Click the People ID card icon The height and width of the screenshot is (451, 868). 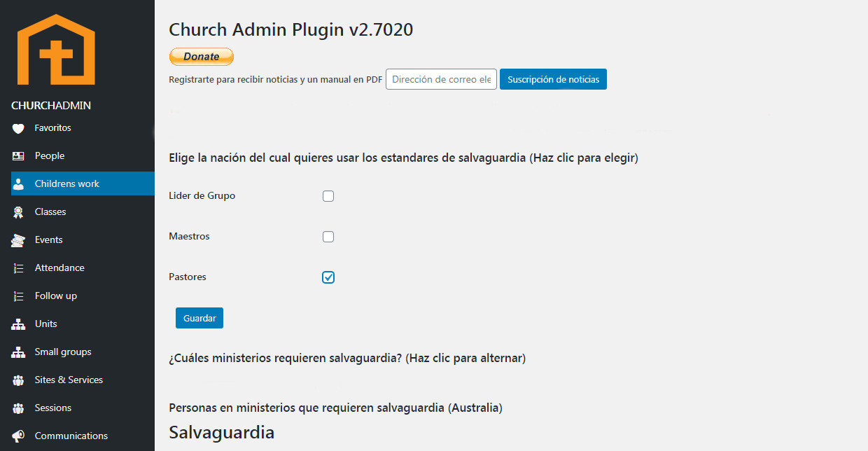coord(18,156)
